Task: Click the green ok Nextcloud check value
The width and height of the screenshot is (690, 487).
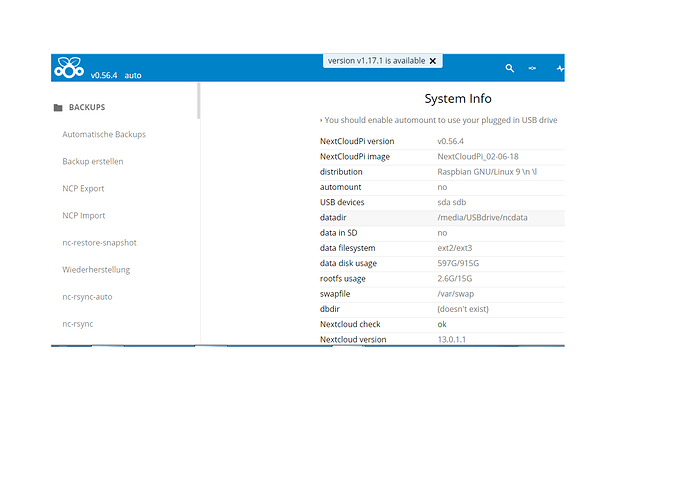Action: 442,324
